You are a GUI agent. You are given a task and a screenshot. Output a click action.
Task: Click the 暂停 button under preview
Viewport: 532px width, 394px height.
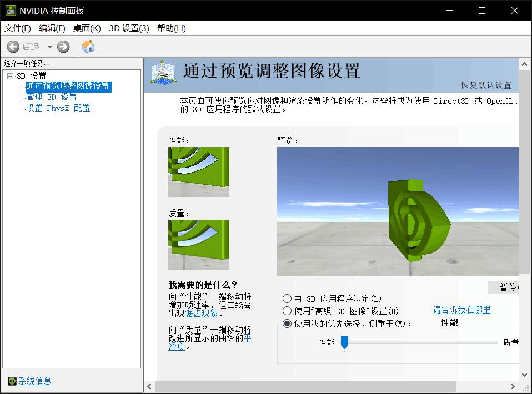504,287
